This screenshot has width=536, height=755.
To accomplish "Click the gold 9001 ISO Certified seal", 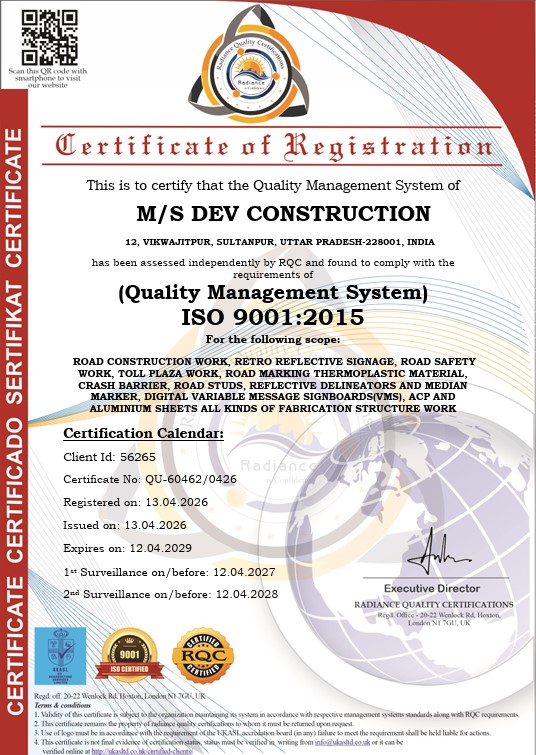I will tap(129, 655).
